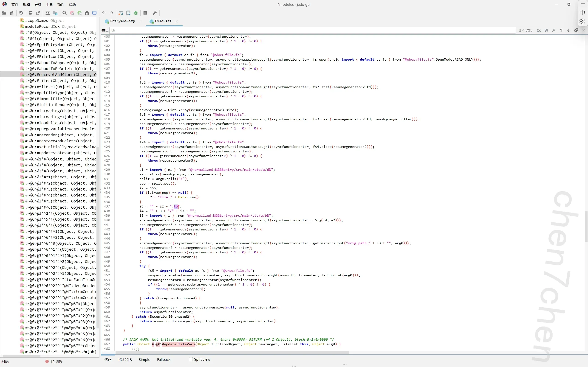588x367 pixels.
Task: Switch to the EntryAbility tab
Action: point(122,21)
